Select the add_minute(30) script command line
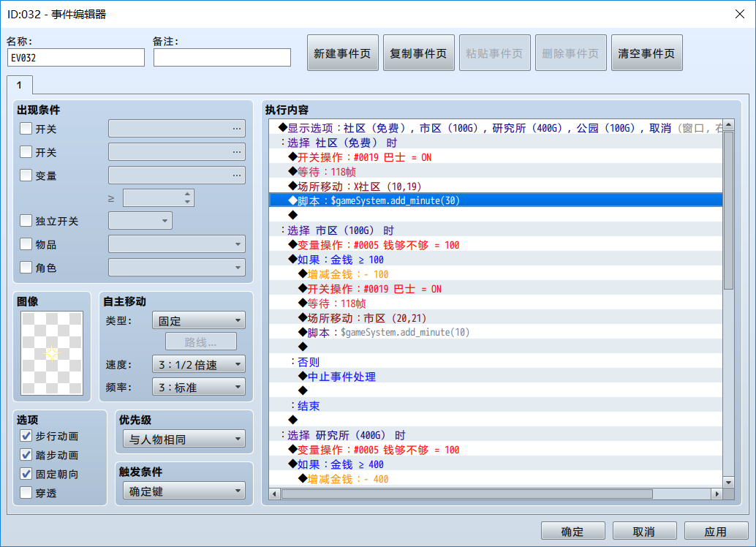The image size is (756, 547). click(496, 200)
